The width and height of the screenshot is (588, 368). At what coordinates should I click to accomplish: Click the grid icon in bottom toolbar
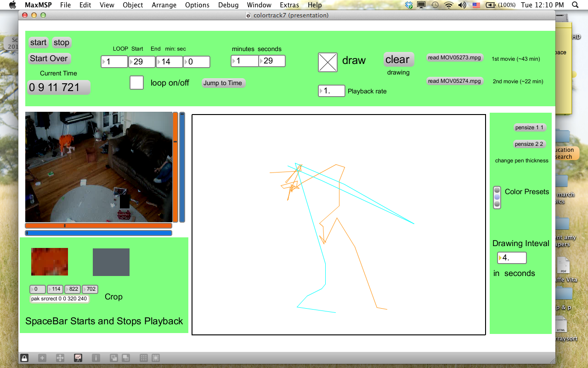click(143, 358)
